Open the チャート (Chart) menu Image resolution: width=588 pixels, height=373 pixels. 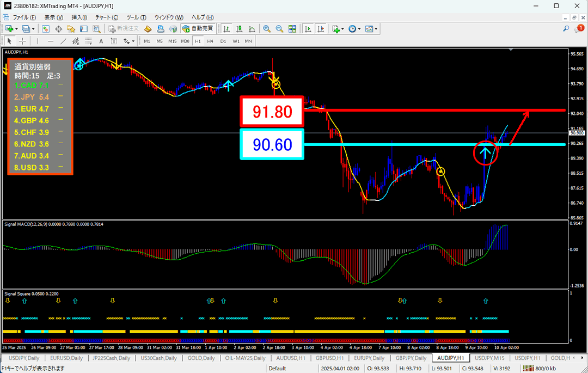coord(106,17)
